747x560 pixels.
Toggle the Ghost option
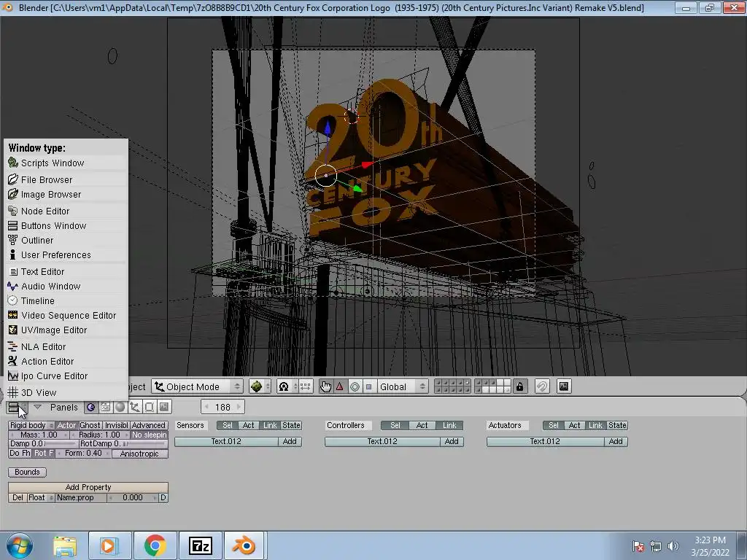(90, 425)
